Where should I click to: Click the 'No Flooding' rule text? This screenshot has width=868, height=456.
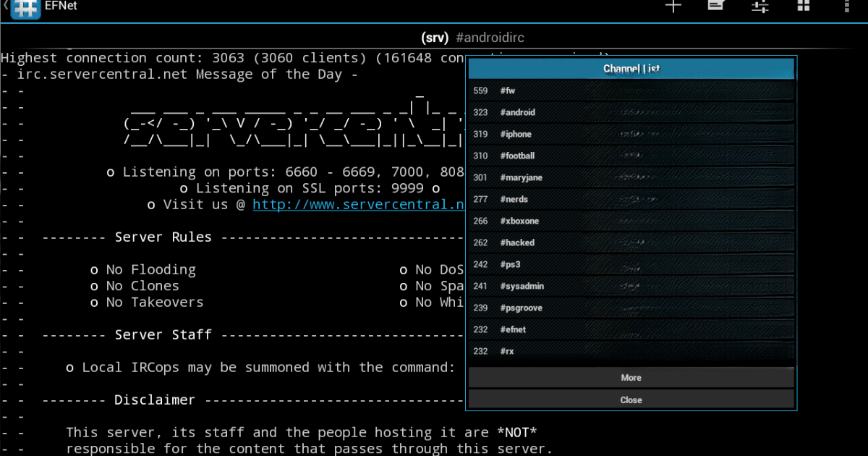click(x=143, y=269)
